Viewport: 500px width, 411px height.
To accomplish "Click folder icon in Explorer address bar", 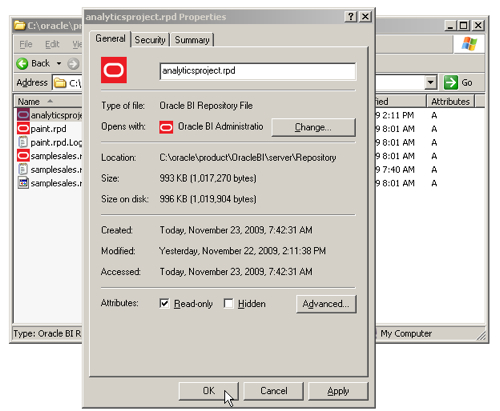I will click(60, 83).
